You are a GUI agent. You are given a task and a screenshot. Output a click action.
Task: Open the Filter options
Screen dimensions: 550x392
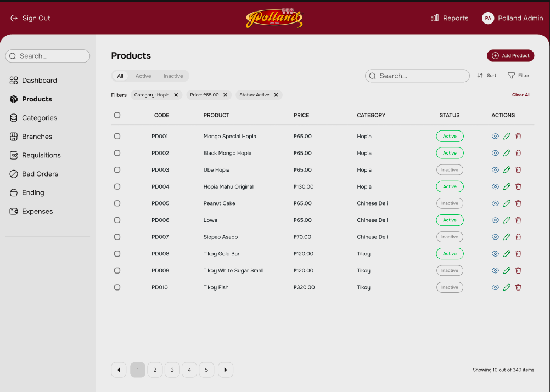pyautogui.click(x=518, y=76)
